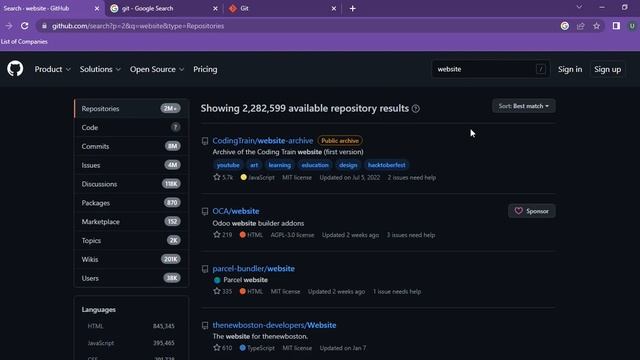Filter by JavaScript language

131,343
